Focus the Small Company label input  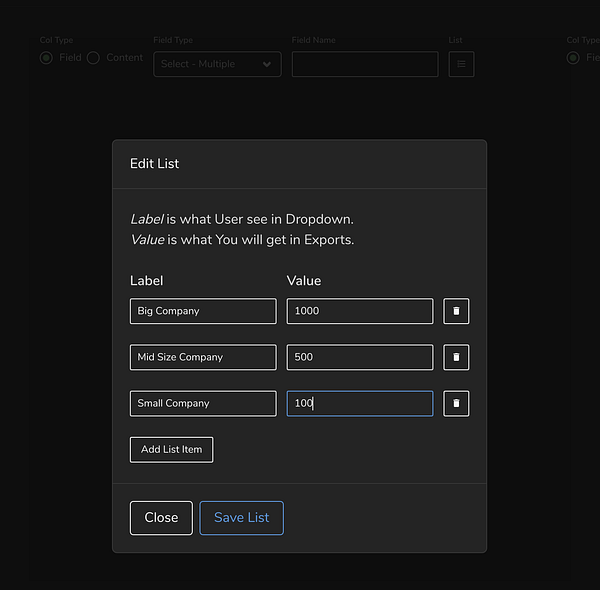[x=203, y=403]
